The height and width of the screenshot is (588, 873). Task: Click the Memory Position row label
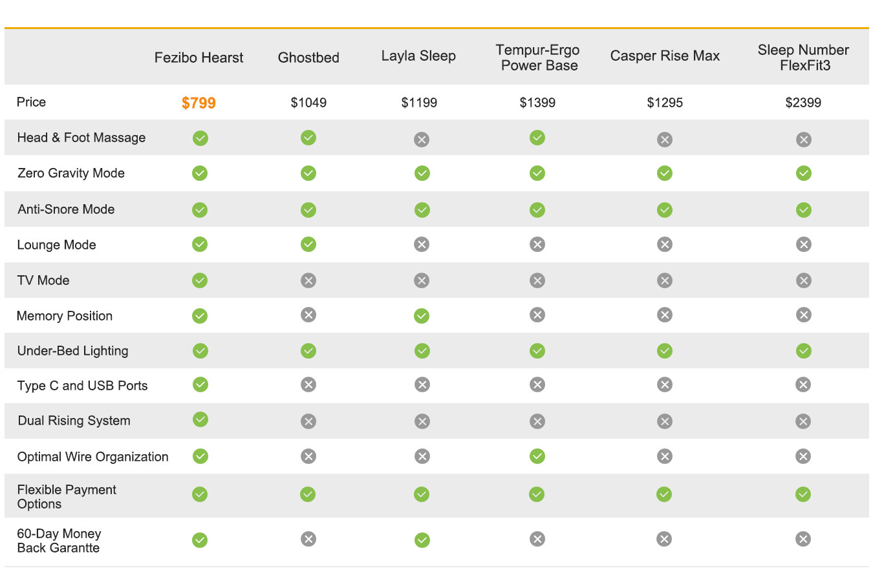point(65,316)
